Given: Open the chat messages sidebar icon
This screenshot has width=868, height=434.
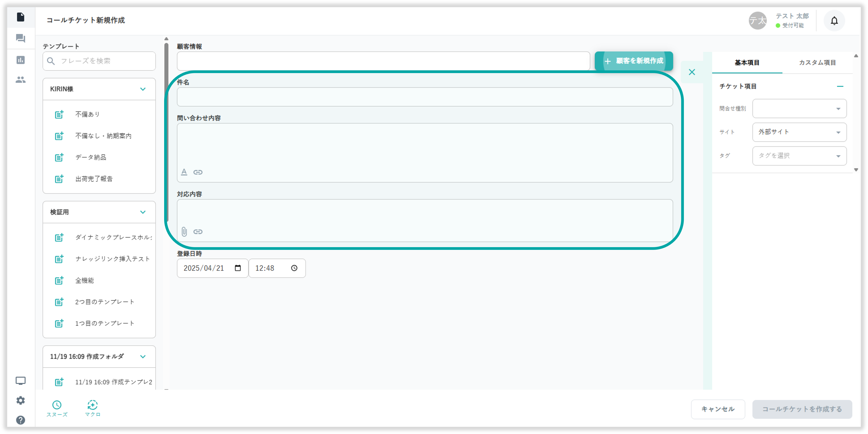Looking at the screenshot, I should click(21, 38).
